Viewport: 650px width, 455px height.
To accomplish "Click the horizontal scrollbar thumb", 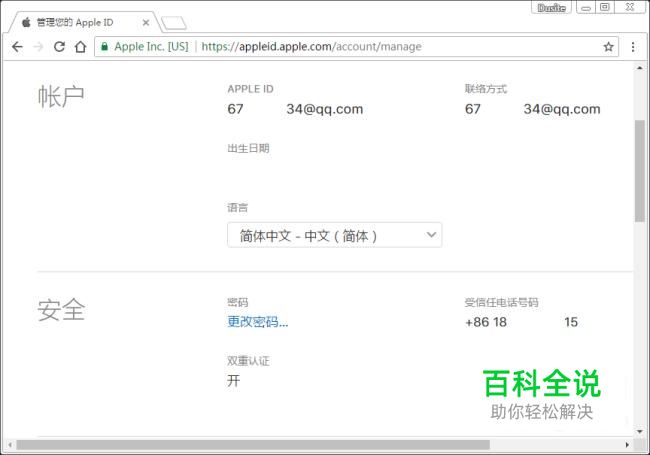I will 253,445.
